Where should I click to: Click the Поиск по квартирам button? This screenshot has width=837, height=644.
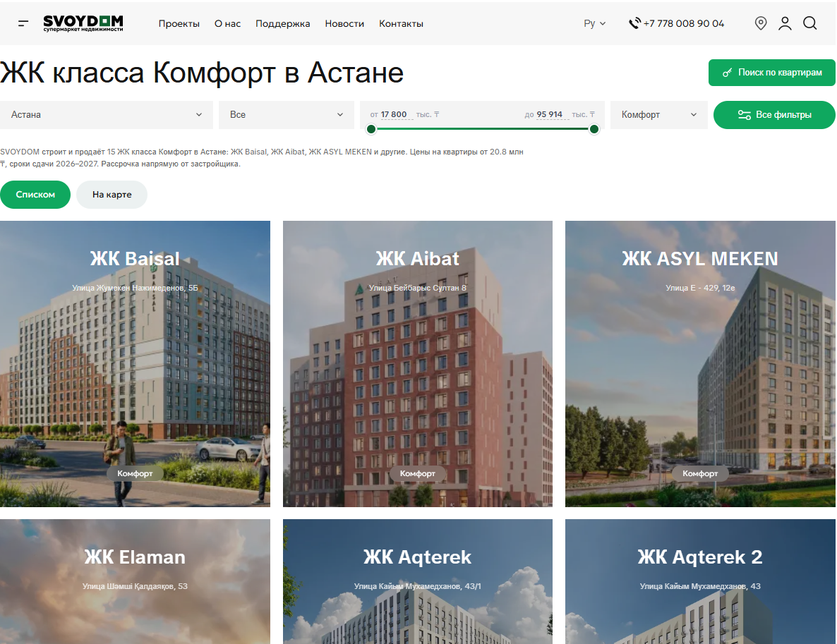click(x=771, y=73)
